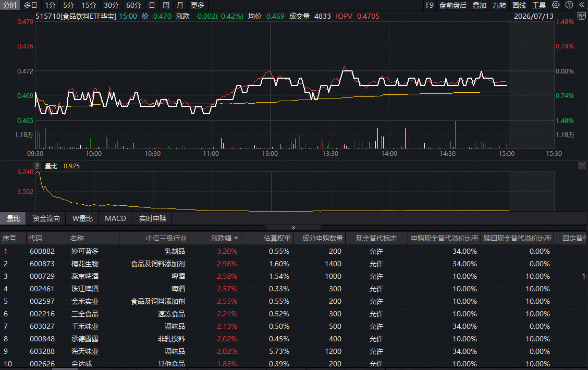588x370 pixels.
Task: Click the help question mark icon
Action: point(569,5)
